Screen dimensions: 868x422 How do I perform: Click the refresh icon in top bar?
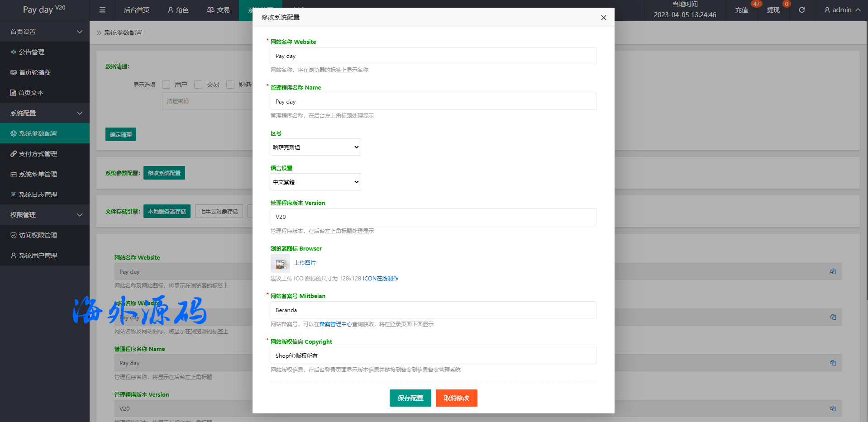point(801,10)
